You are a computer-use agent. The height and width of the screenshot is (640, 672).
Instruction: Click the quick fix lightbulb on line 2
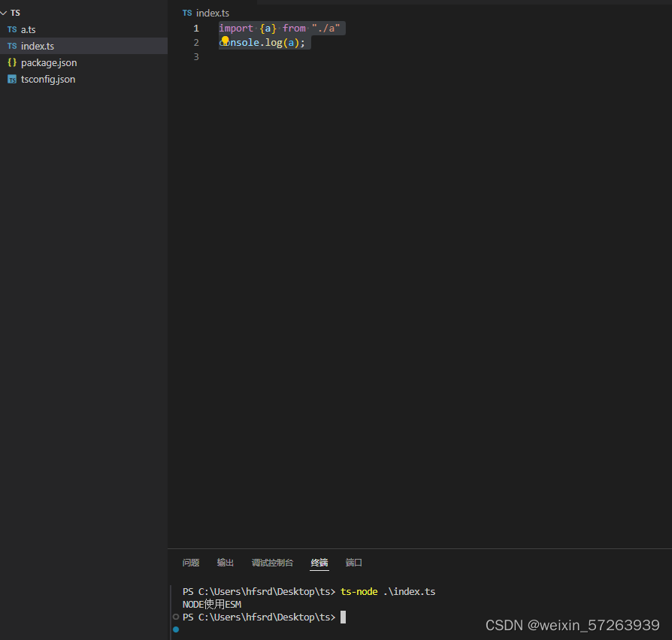(225, 42)
